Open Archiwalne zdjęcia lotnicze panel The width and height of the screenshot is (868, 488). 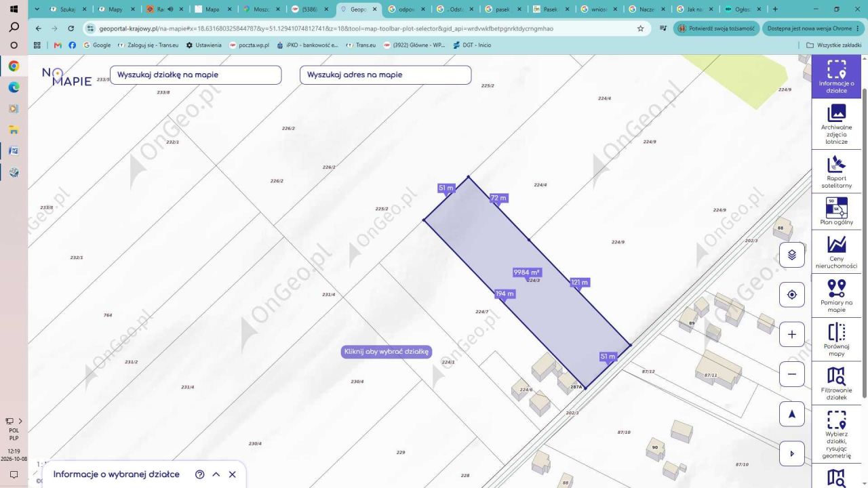(836, 125)
